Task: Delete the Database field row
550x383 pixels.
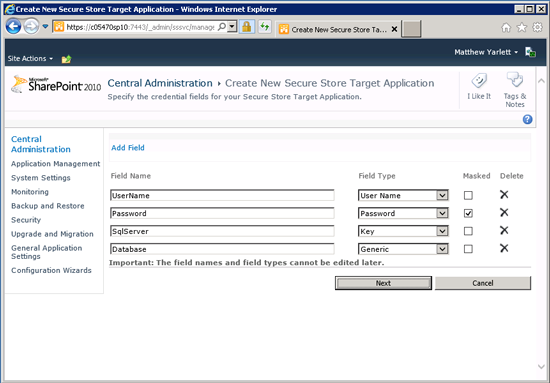Action: tap(504, 248)
